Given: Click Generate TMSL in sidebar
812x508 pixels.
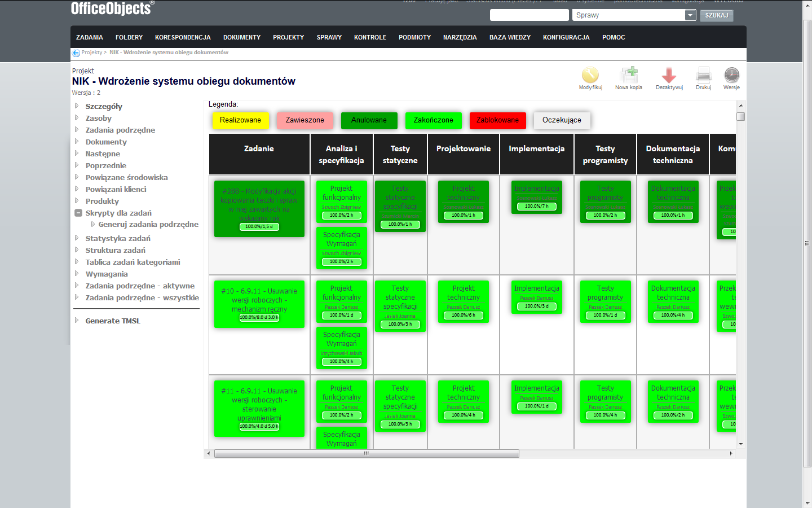Looking at the screenshot, I should point(113,321).
